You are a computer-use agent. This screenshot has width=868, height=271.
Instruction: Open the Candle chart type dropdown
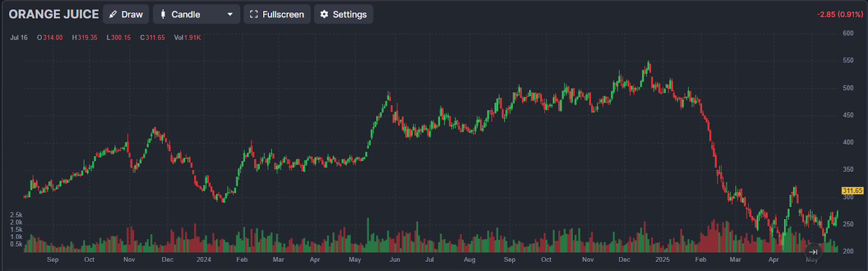(196, 14)
